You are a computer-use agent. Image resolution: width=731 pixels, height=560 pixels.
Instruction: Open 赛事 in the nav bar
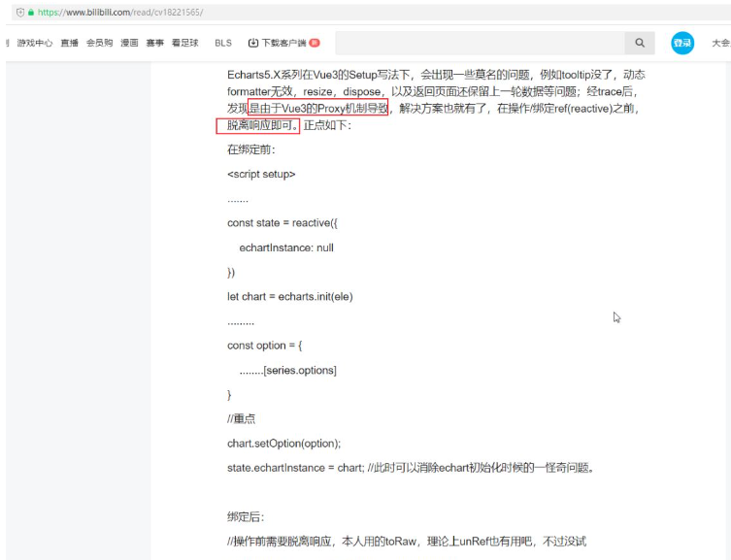point(154,43)
